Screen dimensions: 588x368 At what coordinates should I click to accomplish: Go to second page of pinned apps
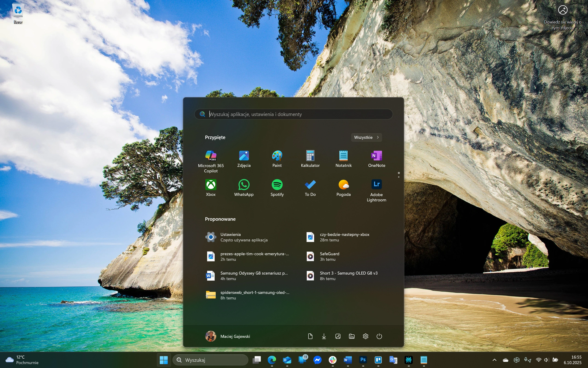[399, 177]
